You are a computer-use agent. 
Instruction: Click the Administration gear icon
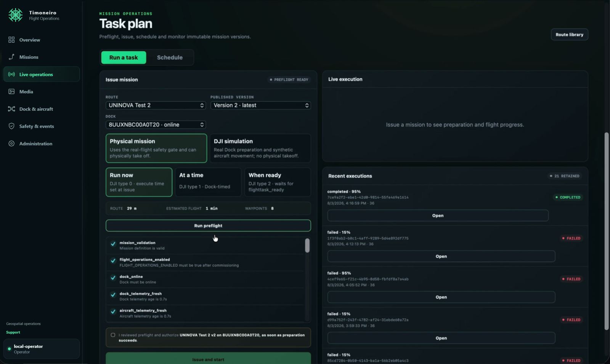click(11, 144)
